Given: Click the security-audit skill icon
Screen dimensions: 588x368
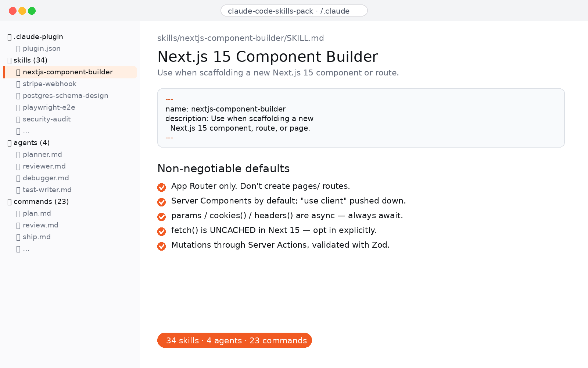Looking at the screenshot, I should [x=18, y=119].
